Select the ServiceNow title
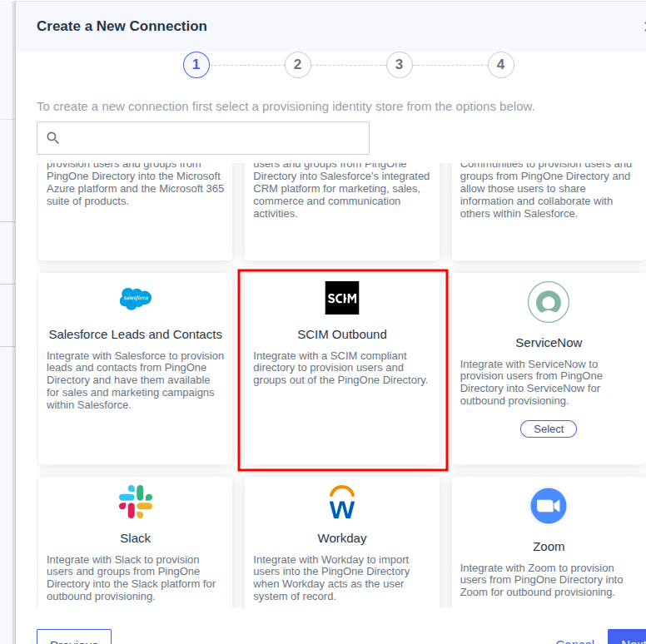This screenshot has width=646, height=644. click(x=549, y=343)
